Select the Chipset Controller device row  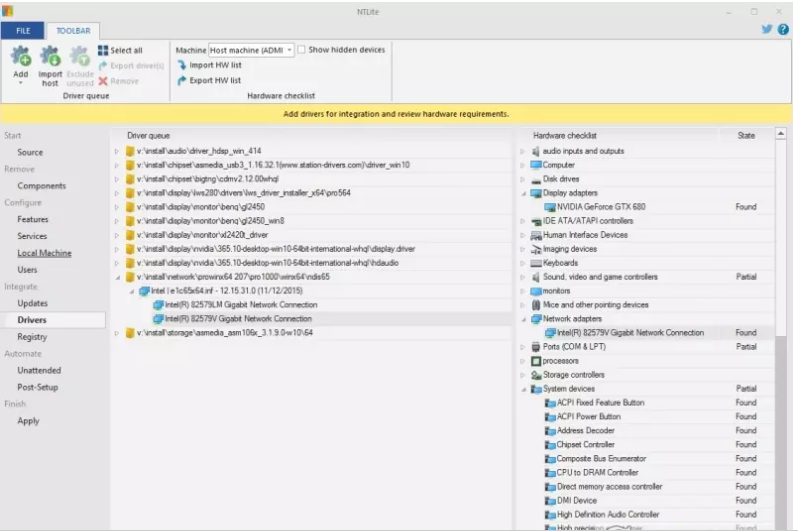645,445
